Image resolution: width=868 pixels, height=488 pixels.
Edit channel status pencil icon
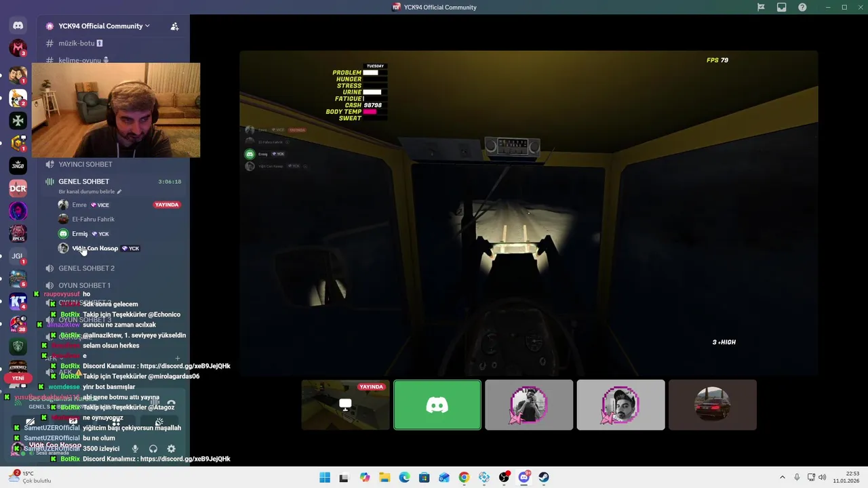click(x=119, y=192)
